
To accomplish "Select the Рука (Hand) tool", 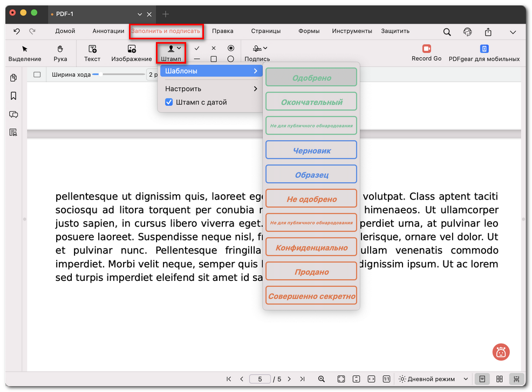I will pyautogui.click(x=60, y=53).
